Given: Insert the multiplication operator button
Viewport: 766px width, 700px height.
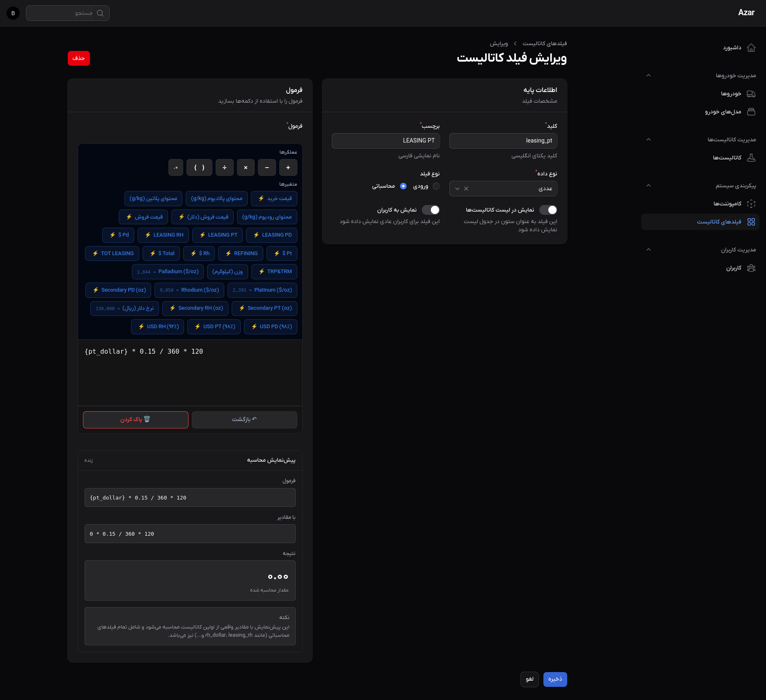Looking at the screenshot, I should (x=246, y=168).
